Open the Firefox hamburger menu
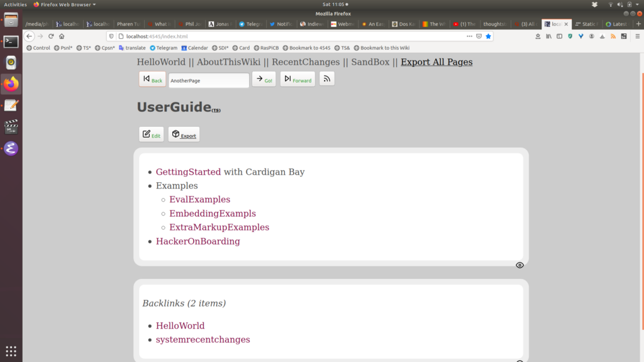 [638, 36]
